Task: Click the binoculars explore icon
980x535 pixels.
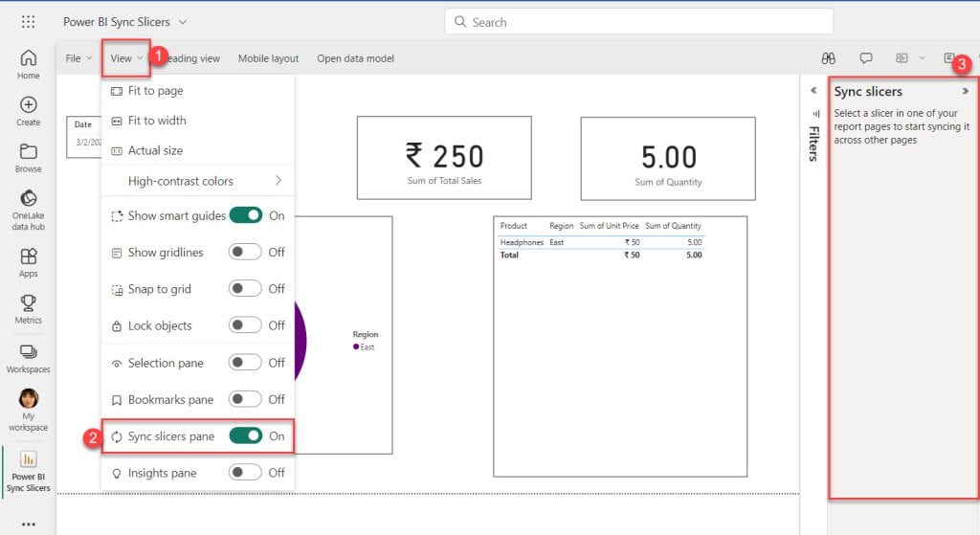Action: [x=828, y=58]
